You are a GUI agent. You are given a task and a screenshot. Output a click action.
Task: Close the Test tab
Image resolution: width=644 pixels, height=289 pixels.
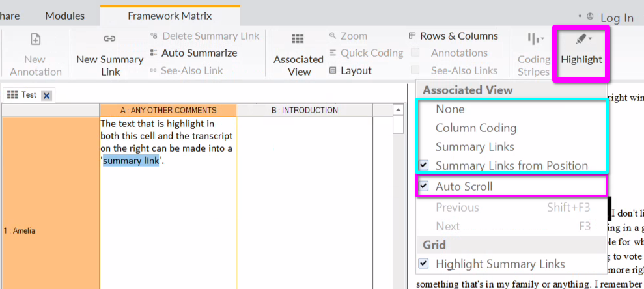pos(46,95)
